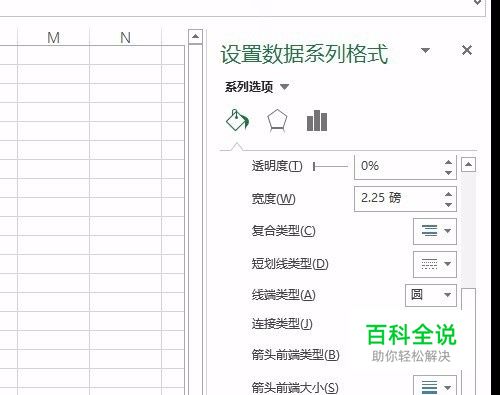
Task: Click the 箭头前端类型(B) label
Action: click(x=295, y=355)
